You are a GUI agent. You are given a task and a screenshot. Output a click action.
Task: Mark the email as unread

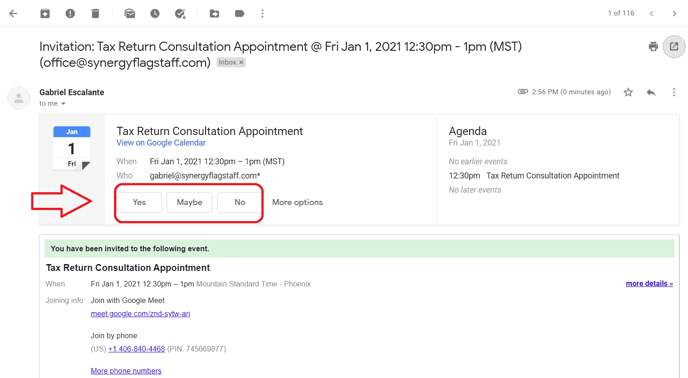click(x=130, y=14)
